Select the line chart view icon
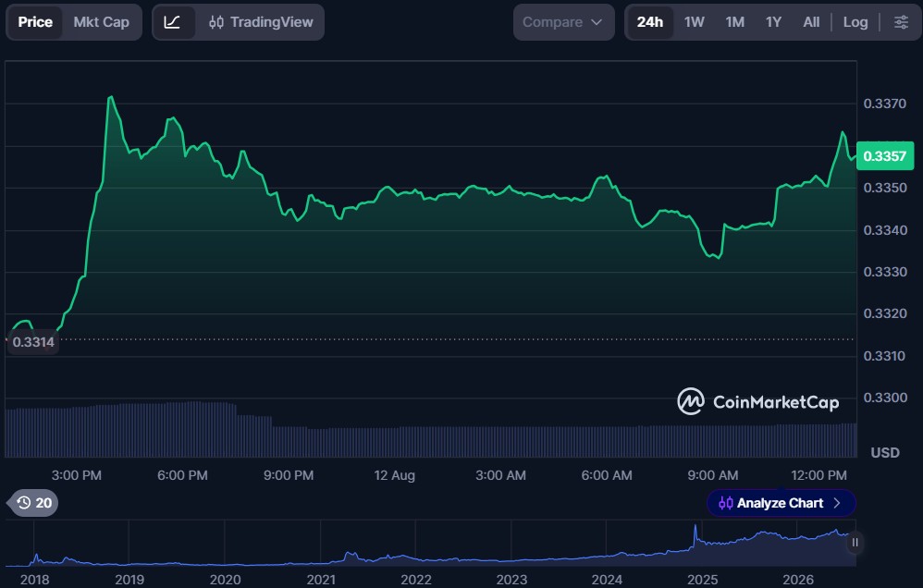The image size is (923, 588). pyautogui.click(x=172, y=22)
